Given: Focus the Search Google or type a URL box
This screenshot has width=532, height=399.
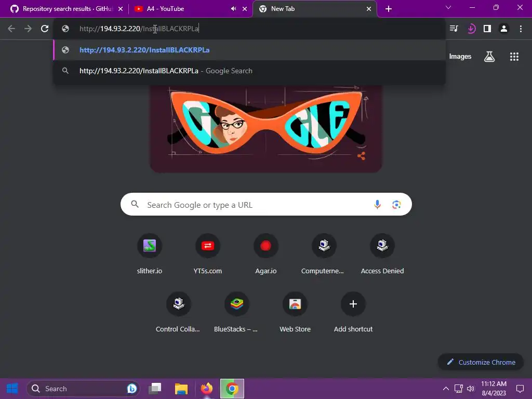Looking at the screenshot, I should 266,204.
